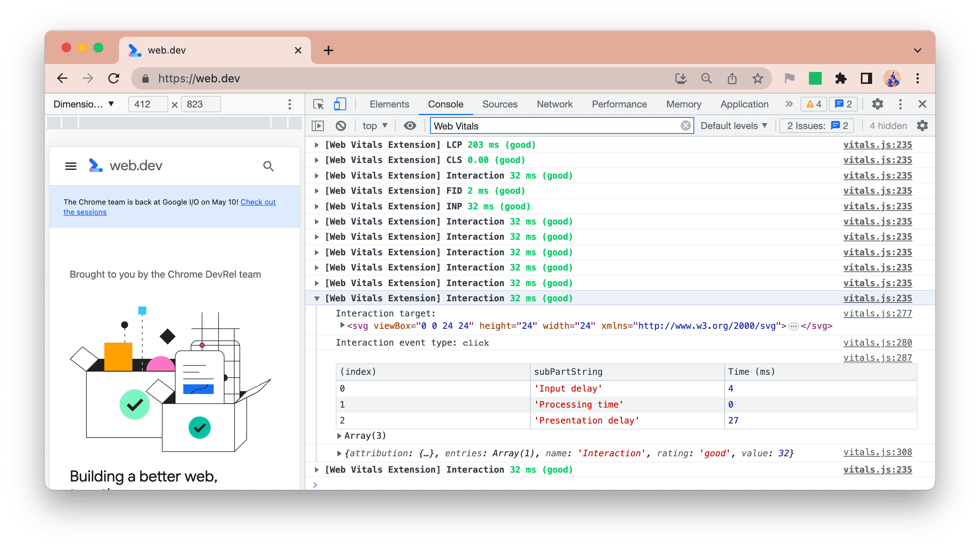Click the settings gear icon in DevTools
The width and height of the screenshot is (980, 549).
(878, 103)
